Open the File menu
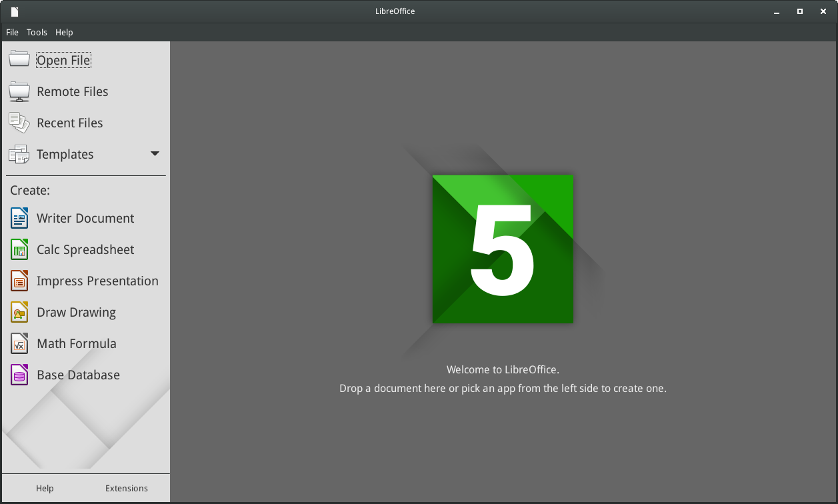Image resolution: width=838 pixels, height=504 pixels. coord(12,32)
